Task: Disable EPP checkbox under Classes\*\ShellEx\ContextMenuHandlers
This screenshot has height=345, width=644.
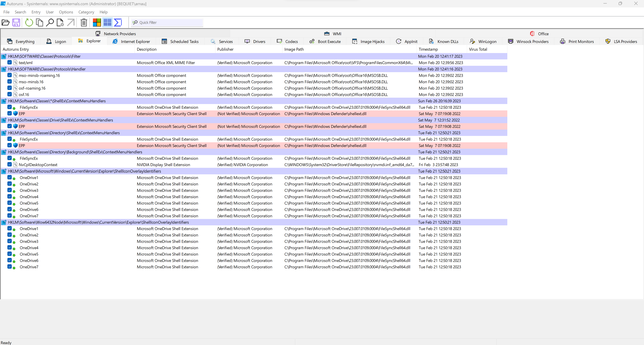Action: point(10,113)
